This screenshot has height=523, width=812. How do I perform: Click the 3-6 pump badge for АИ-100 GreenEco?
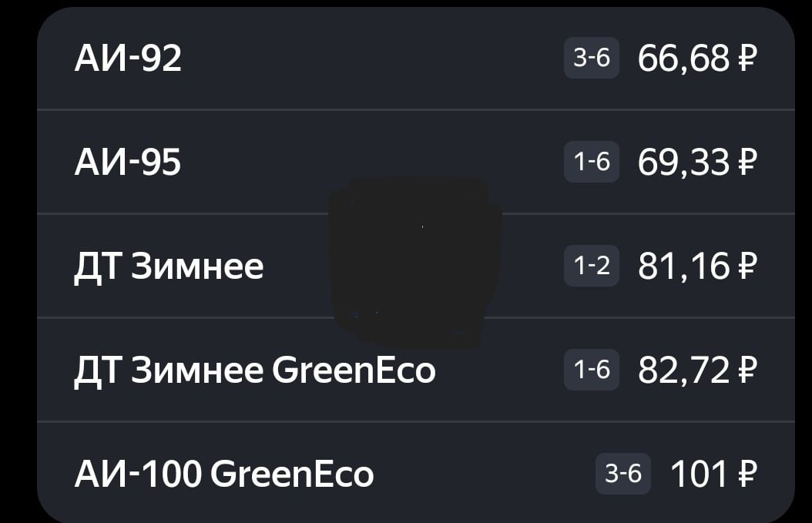623,474
